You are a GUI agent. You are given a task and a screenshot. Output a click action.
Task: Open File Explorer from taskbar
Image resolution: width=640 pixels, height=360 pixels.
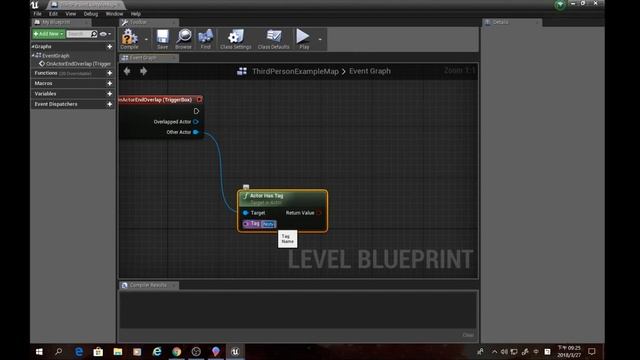tap(118, 351)
